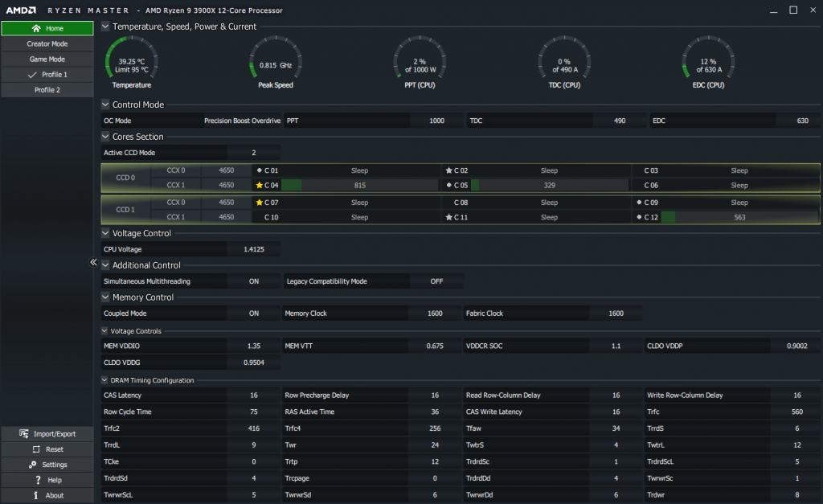Click the Fabric Clock value 1600
The image size is (823, 504).
(x=616, y=313)
